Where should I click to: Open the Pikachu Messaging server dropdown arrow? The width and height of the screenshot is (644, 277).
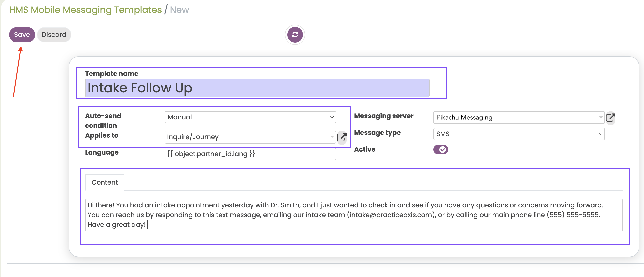(x=600, y=117)
